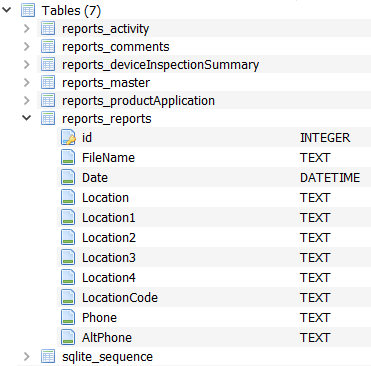Click the sqlite_sequence table icon
This screenshot has width=371, height=366.
click(48, 357)
